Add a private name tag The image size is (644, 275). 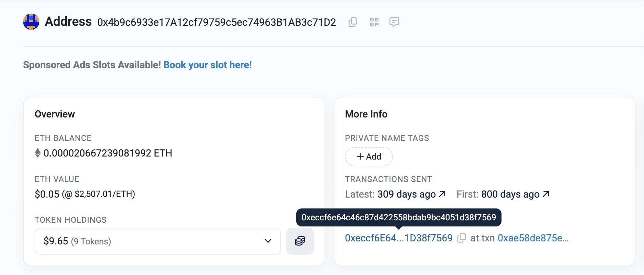pos(369,157)
